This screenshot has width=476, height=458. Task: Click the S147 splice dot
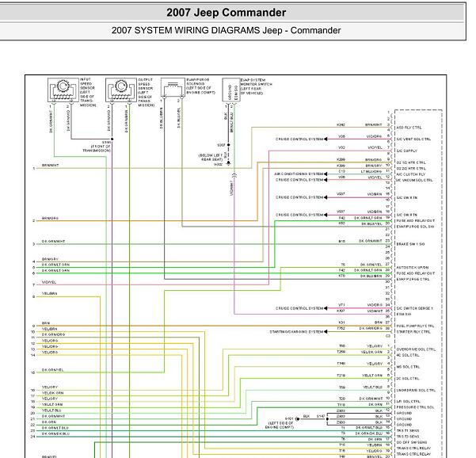tap(327, 419)
